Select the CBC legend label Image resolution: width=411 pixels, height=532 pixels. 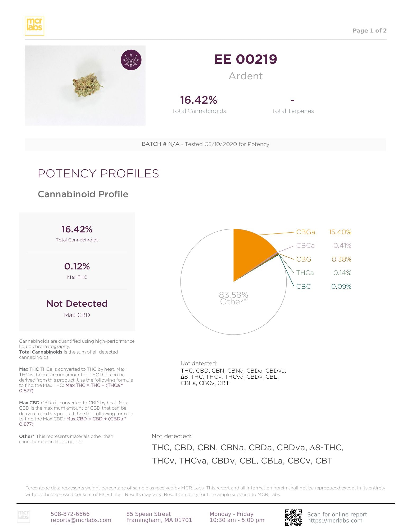pyautogui.click(x=303, y=287)
